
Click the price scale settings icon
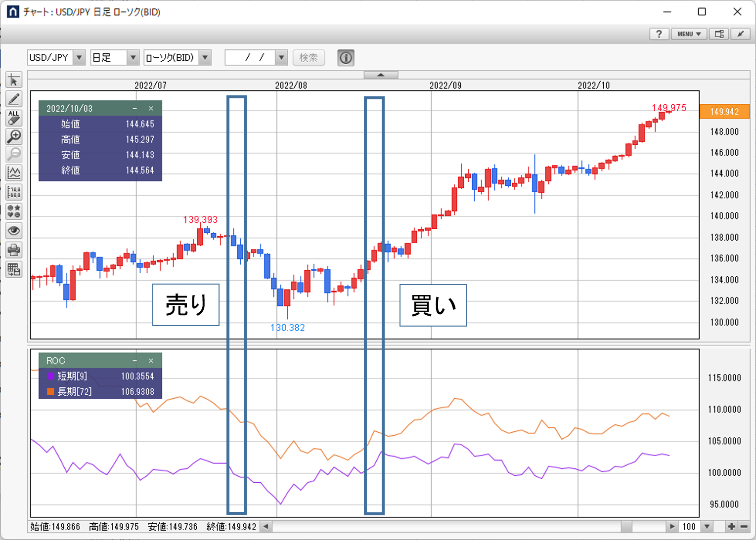tap(14, 192)
